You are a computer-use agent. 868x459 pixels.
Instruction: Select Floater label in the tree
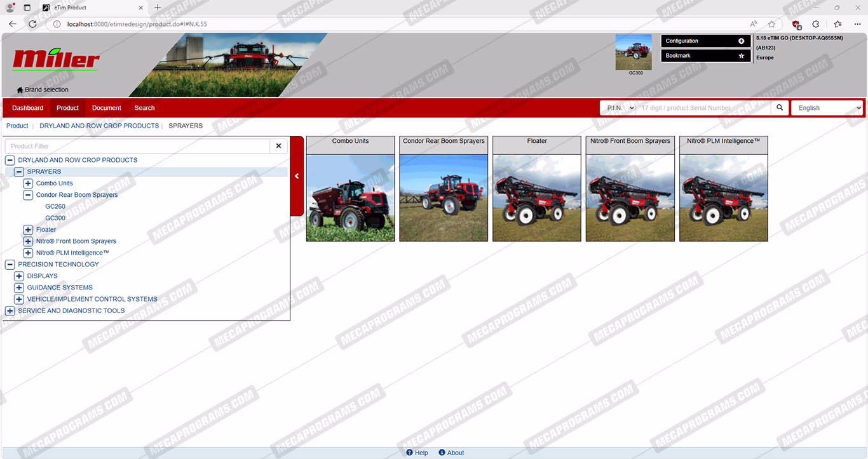(46, 230)
